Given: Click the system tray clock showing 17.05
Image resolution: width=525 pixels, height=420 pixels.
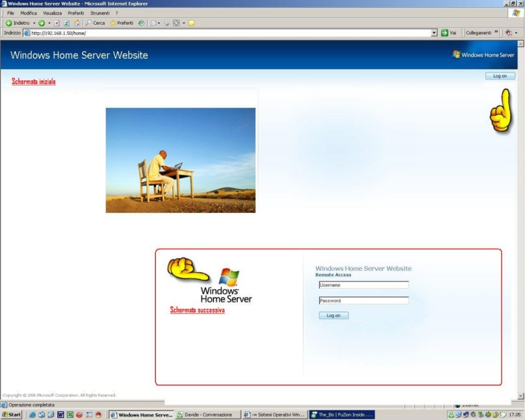Looking at the screenshot, I should pyautogui.click(x=515, y=415).
